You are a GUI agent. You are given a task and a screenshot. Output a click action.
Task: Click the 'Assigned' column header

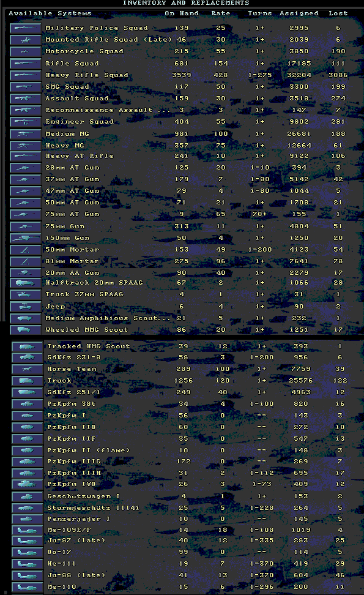pyautogui.click(x=299, y=13)
